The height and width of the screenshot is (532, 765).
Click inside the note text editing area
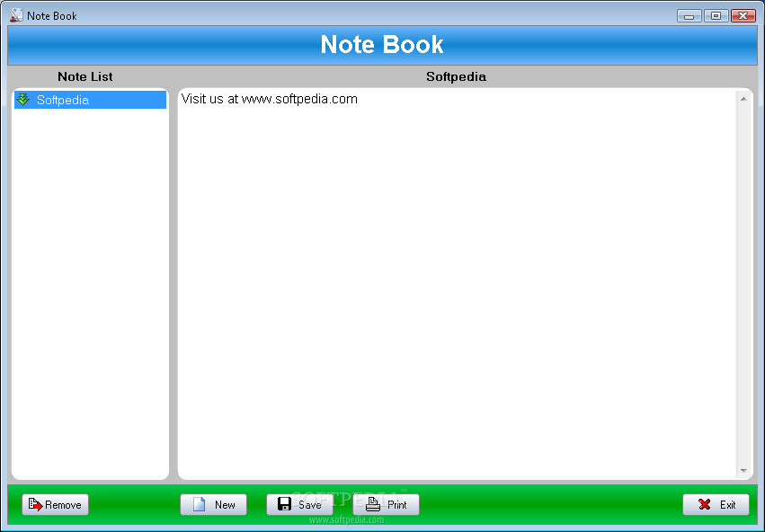[x=458, y=284]
